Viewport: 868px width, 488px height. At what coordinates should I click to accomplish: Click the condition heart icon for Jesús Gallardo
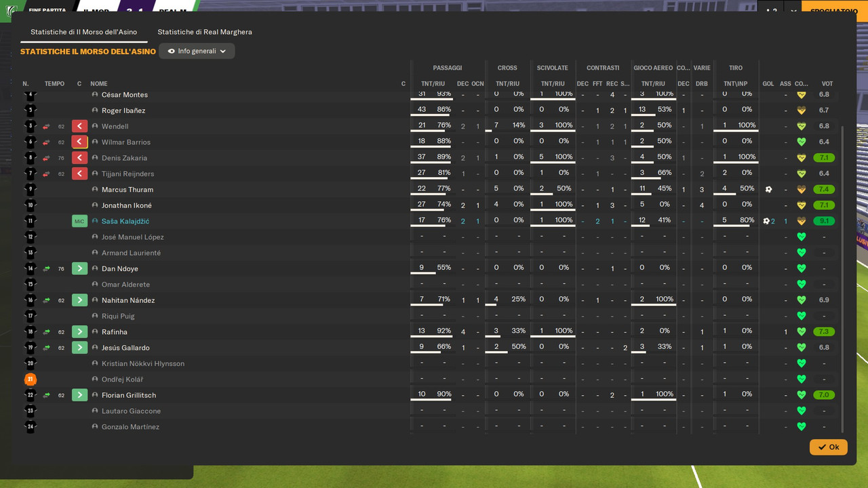point(801,348)
